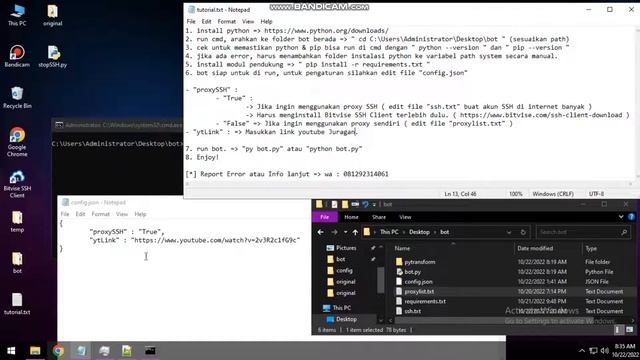Switch to the View ribbon tab in Explorer

(405, 217)
